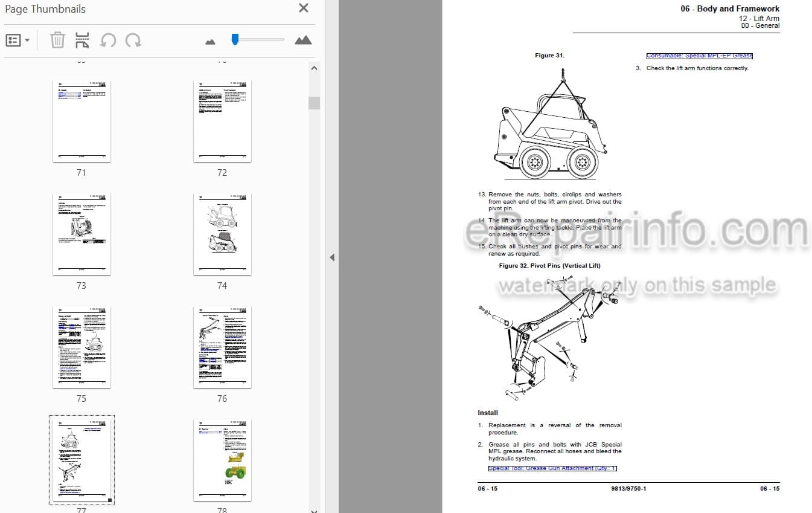Select page 72 thumbnail
This screenshot has width=812, height=513.
point(222,121)
